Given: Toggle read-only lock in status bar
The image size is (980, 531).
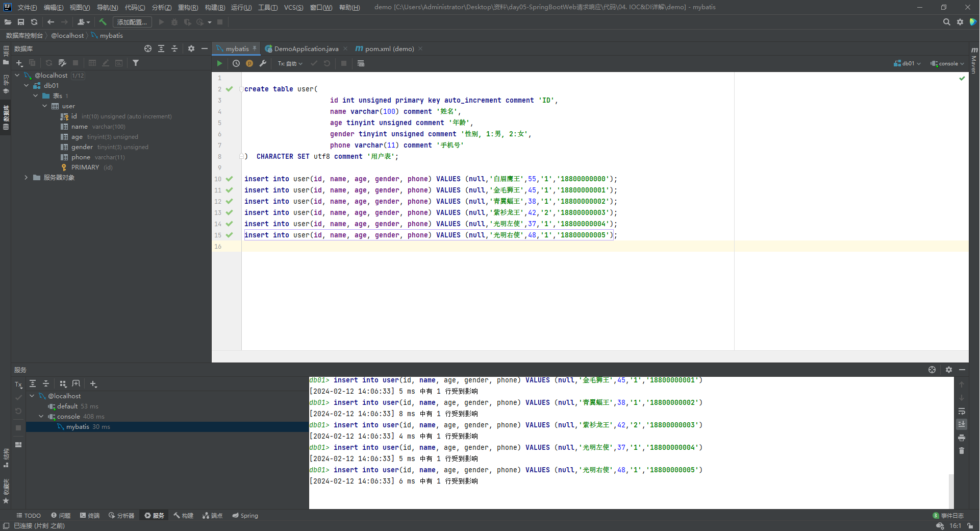Looking at the screenshot, I should click(970, 526).
